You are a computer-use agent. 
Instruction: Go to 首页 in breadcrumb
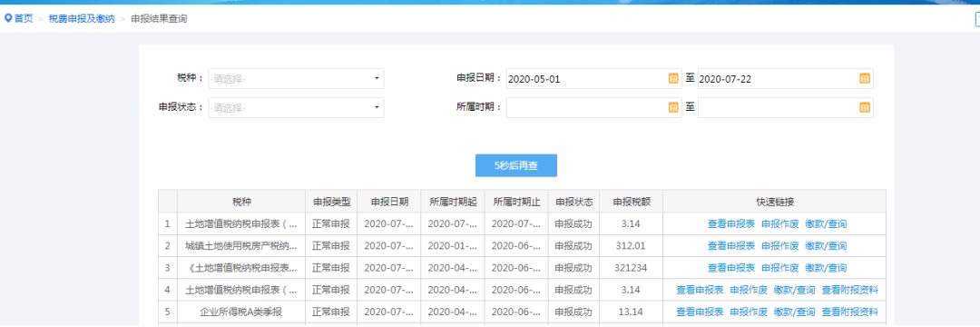24,19
